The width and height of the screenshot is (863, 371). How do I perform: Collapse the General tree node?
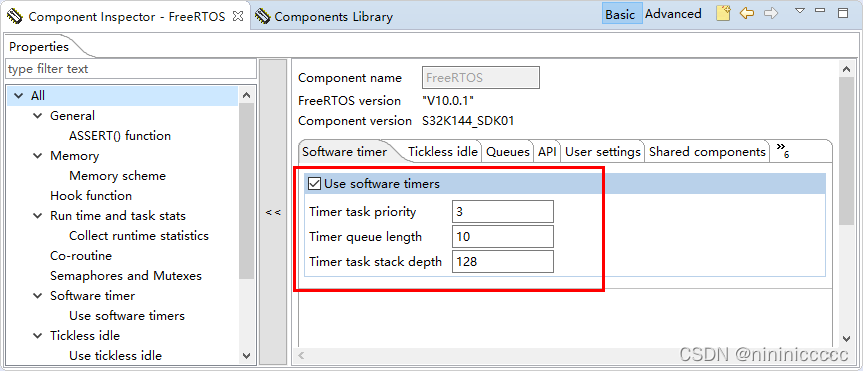(x=37, y=116)
